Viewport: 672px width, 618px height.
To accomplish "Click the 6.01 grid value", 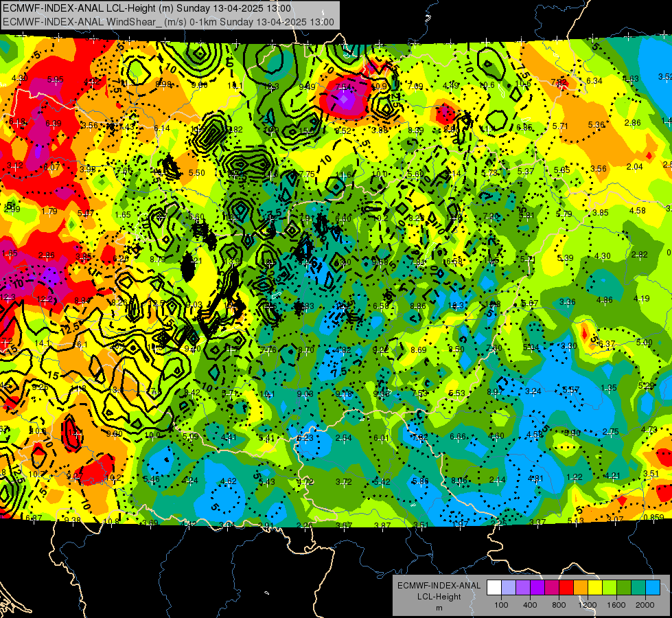I will pos(382,438).
